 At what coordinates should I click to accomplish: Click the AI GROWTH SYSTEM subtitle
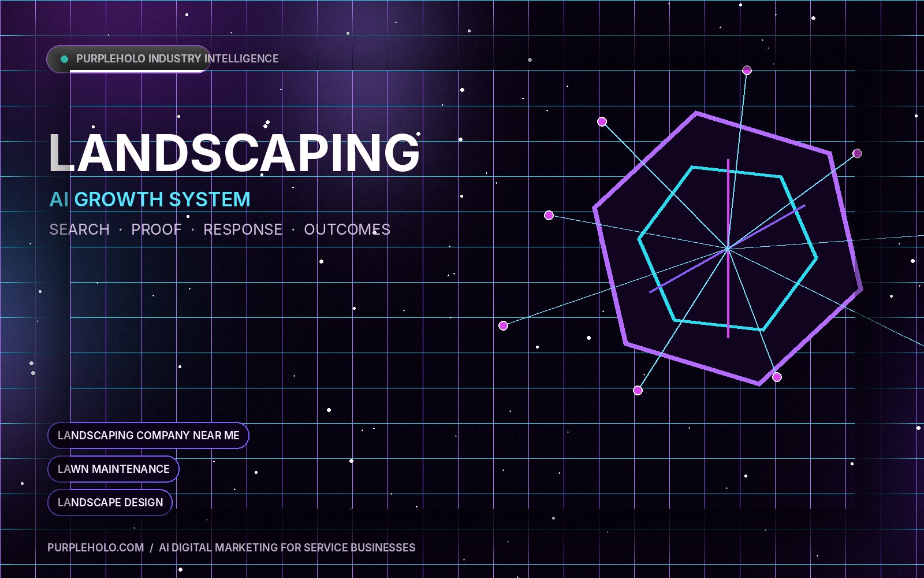point(150,199)
